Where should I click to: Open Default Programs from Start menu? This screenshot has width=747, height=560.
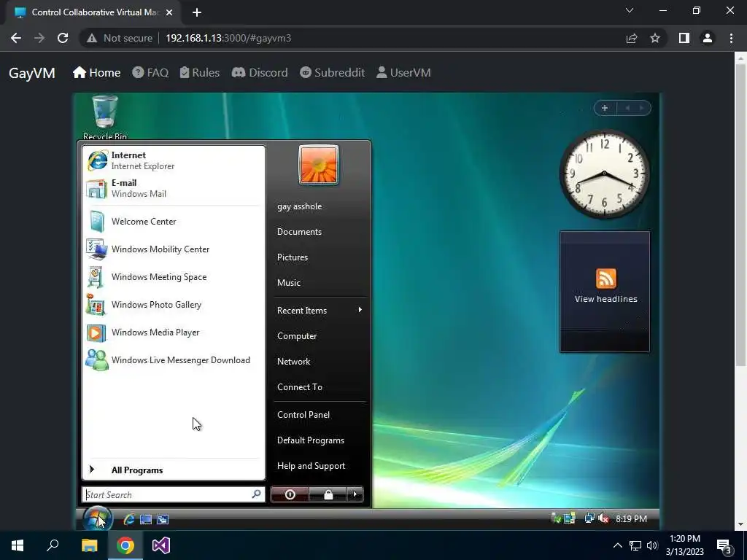(311, 440)
